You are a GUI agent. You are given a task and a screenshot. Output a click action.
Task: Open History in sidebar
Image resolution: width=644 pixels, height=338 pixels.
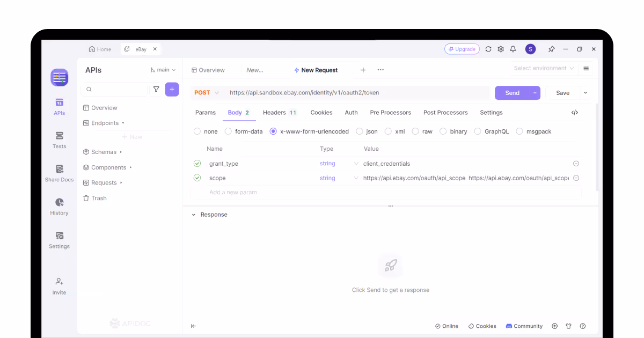(x=59, y=207)
